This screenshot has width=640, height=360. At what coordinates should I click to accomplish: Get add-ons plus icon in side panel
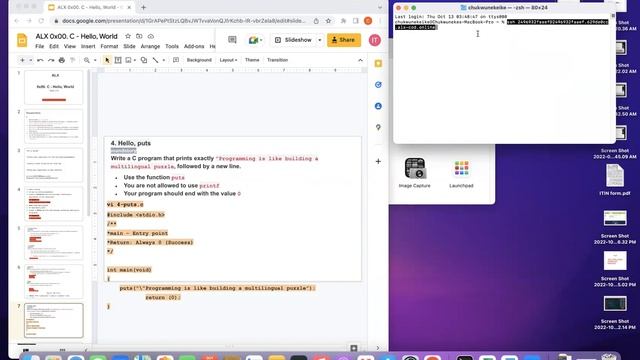tap(378, 161)
